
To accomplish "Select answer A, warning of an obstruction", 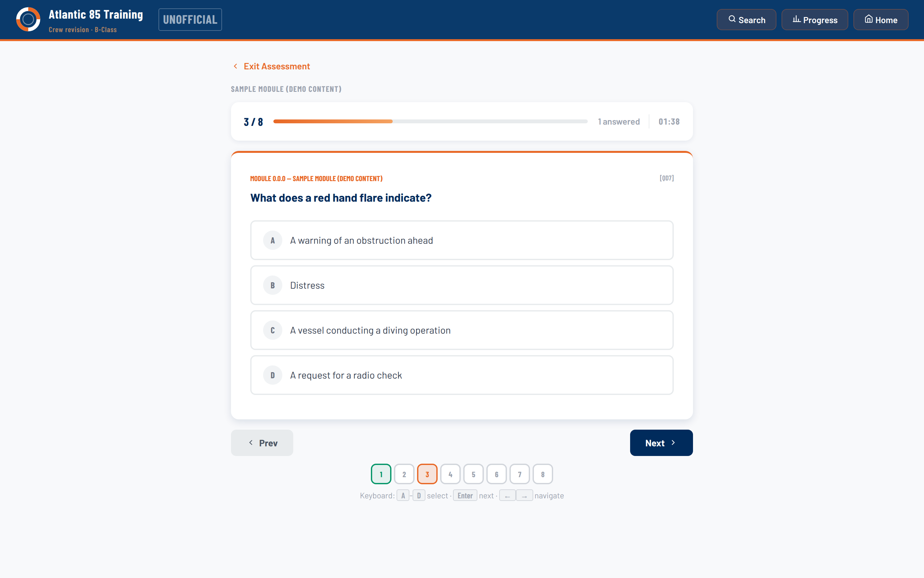I will tap(462, 240).
